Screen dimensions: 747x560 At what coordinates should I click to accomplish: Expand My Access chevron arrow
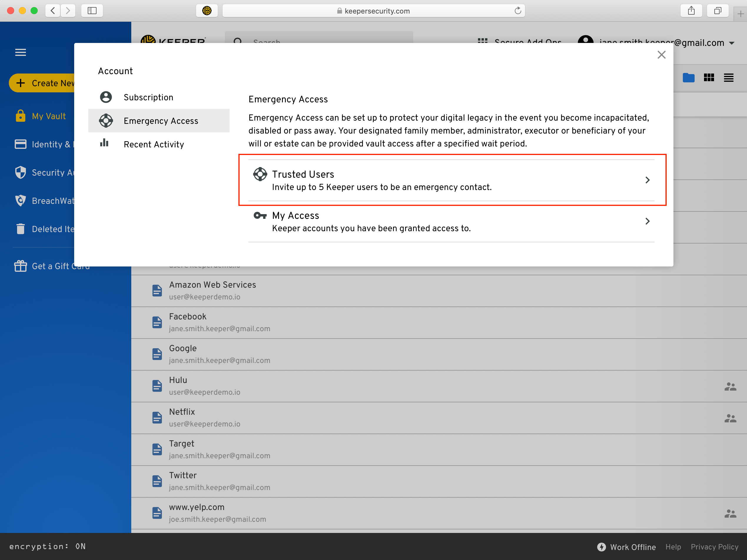click(x=647, y=221)
